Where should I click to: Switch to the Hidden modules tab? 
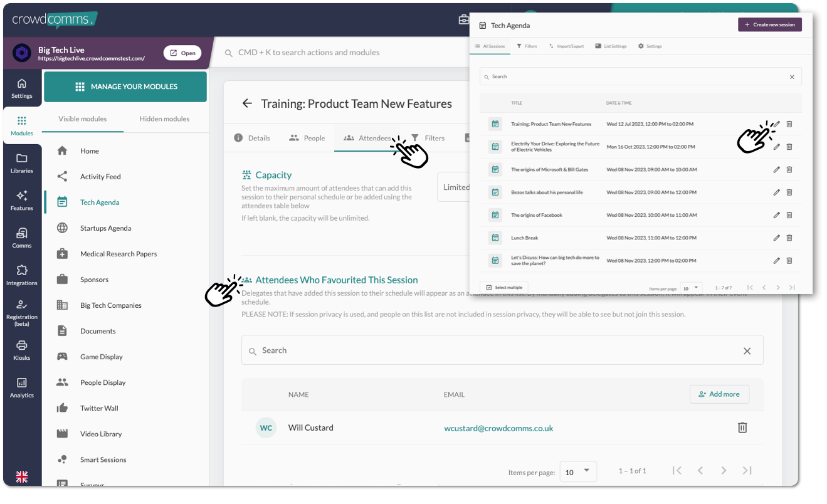pyautogui.click(x=164, y=118)
